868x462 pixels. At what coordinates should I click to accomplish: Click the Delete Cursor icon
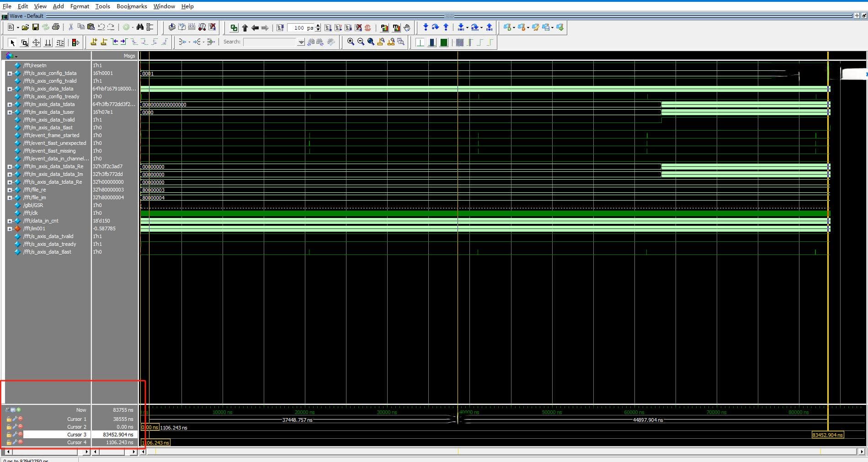pos(104,42)
